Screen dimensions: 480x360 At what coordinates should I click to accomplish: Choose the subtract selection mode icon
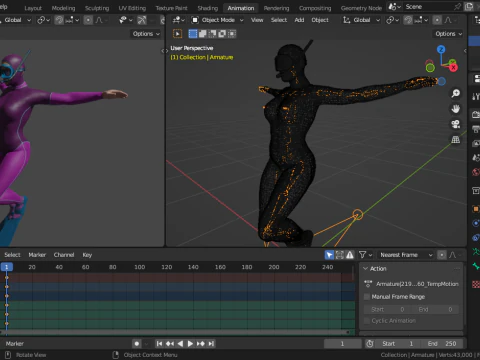coord(212,34)
